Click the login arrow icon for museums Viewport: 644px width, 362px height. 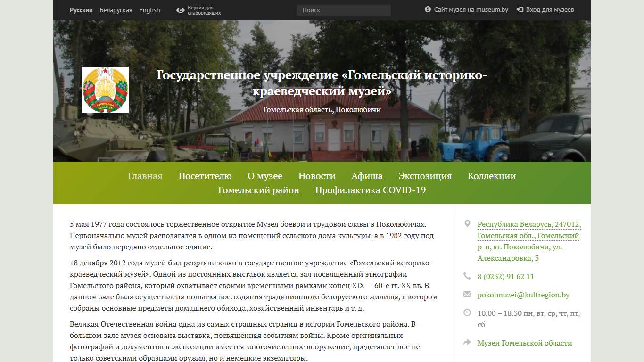point(520,9)
